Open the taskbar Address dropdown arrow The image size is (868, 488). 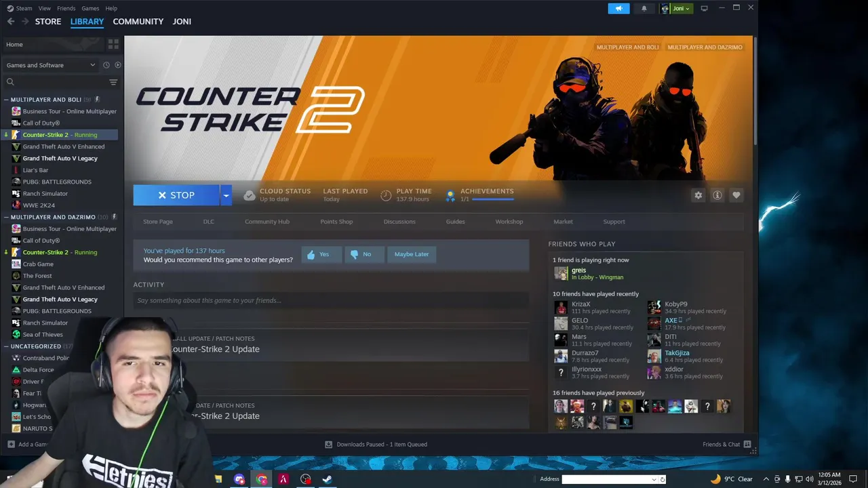pyautogui.click(x=654, y=479)
